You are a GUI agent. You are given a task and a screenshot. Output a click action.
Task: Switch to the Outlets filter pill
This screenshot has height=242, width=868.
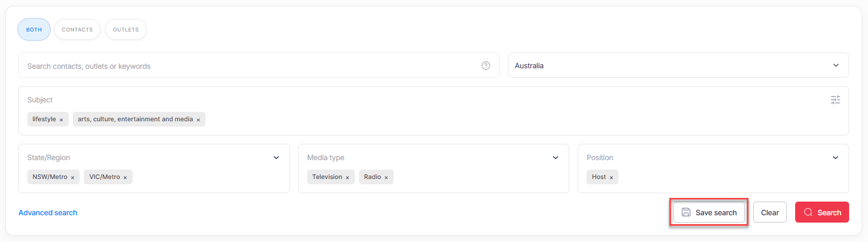(x=126, y=29)
